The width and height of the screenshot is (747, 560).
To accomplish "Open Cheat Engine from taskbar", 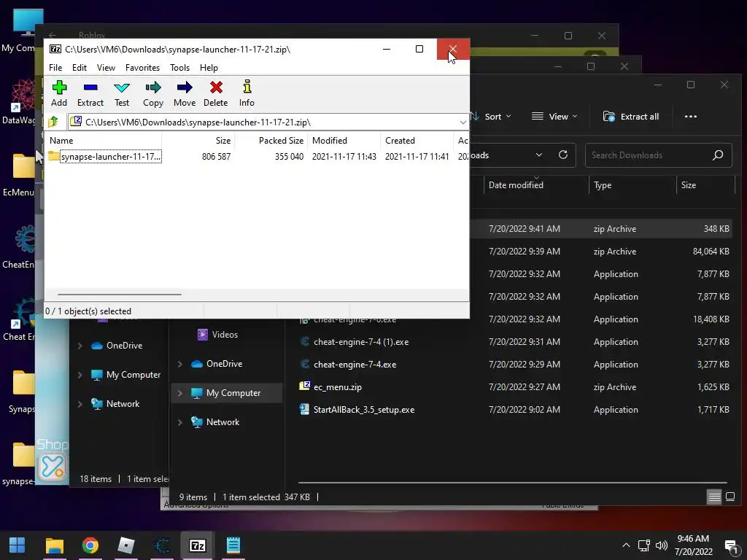I will coord(162,545).
